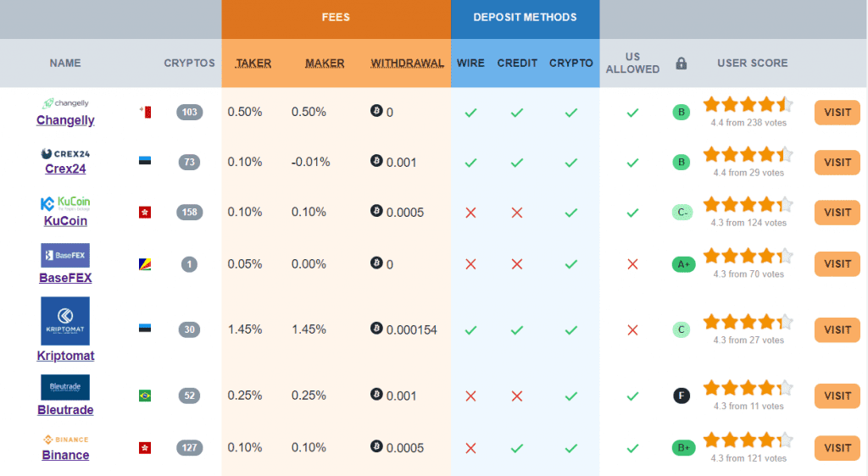Sort by the Maker fee column
The width and height of the screenshot is (868, 476).
pyautogui.click(x=325, y=64)
